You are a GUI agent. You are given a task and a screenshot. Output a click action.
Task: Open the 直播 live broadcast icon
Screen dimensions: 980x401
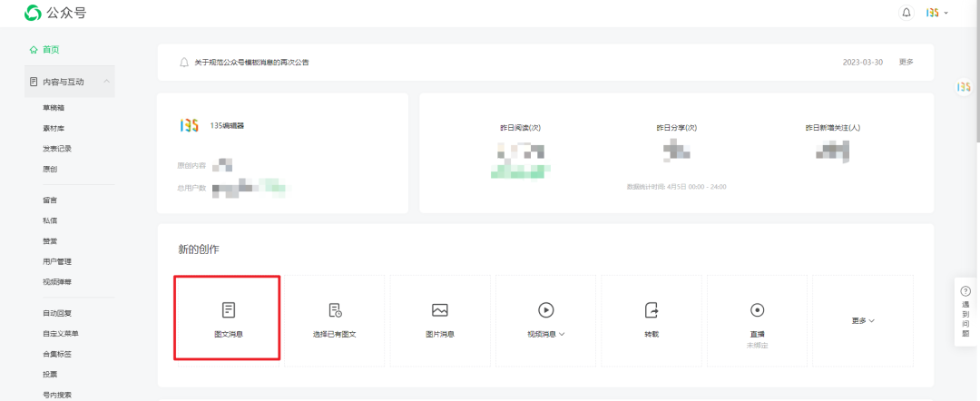758,310
